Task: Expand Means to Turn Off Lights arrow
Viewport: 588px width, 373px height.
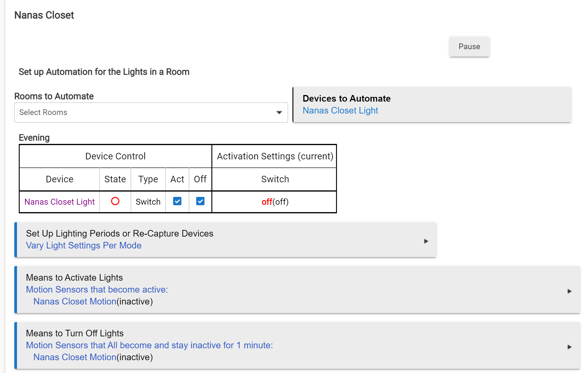Action: coord(569,347)
